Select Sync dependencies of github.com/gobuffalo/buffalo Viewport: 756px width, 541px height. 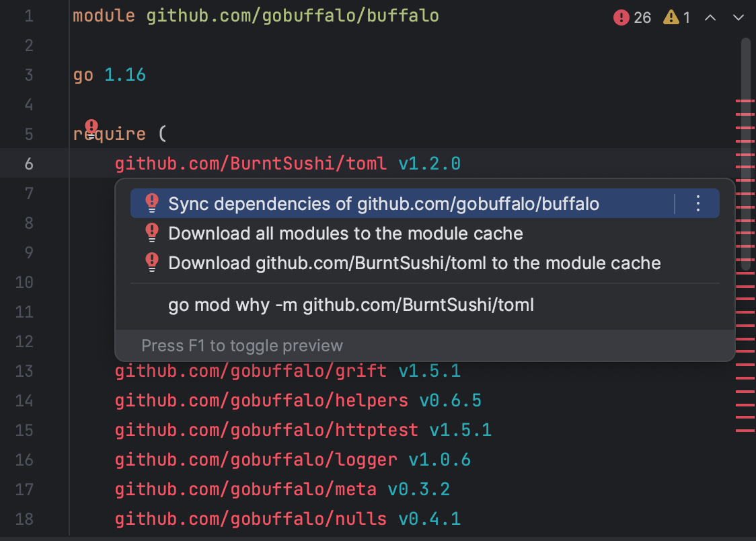[383, 204]
